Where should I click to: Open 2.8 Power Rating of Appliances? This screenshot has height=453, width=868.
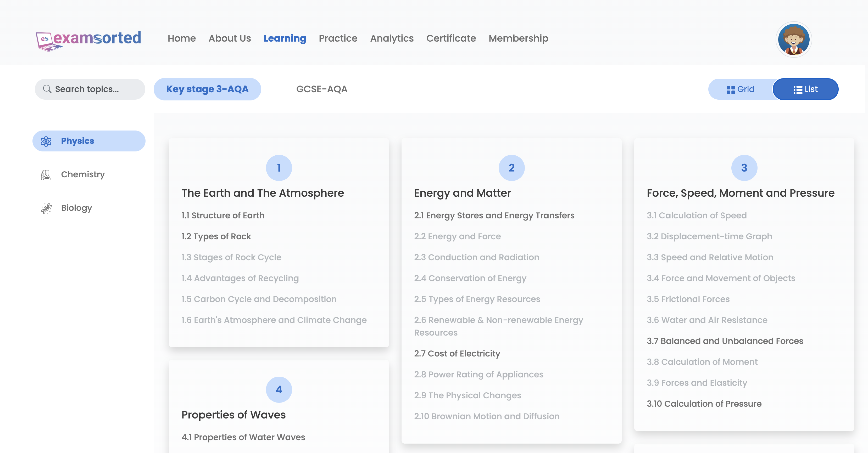[x=478, y=375]
